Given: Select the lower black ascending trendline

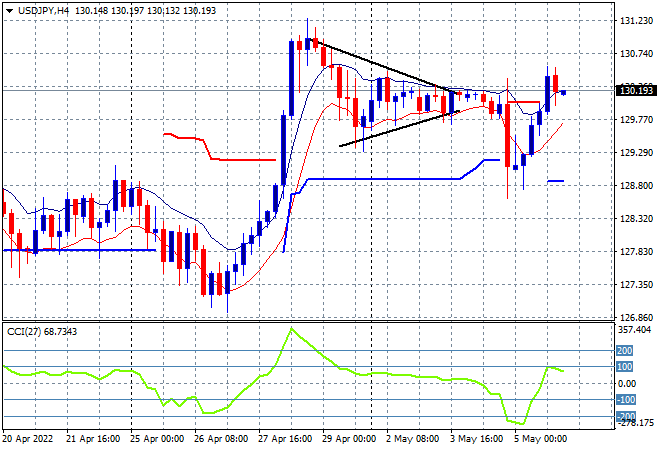Looking at the screenshot, I should [x=400, y=128].
